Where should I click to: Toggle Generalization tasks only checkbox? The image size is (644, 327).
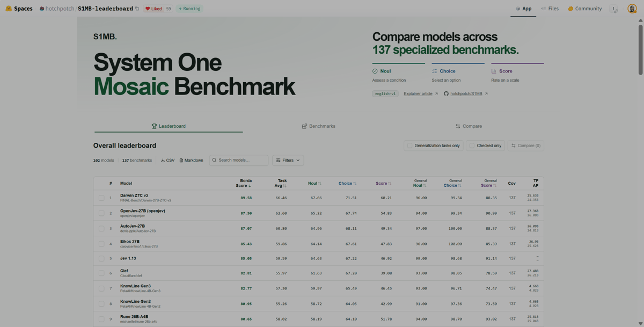click(x=410, y=146)
